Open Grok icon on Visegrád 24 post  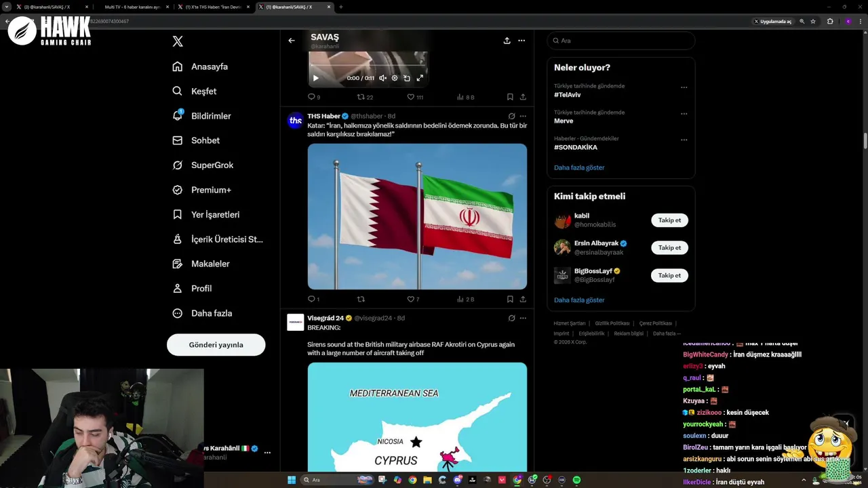coord(511,318)
